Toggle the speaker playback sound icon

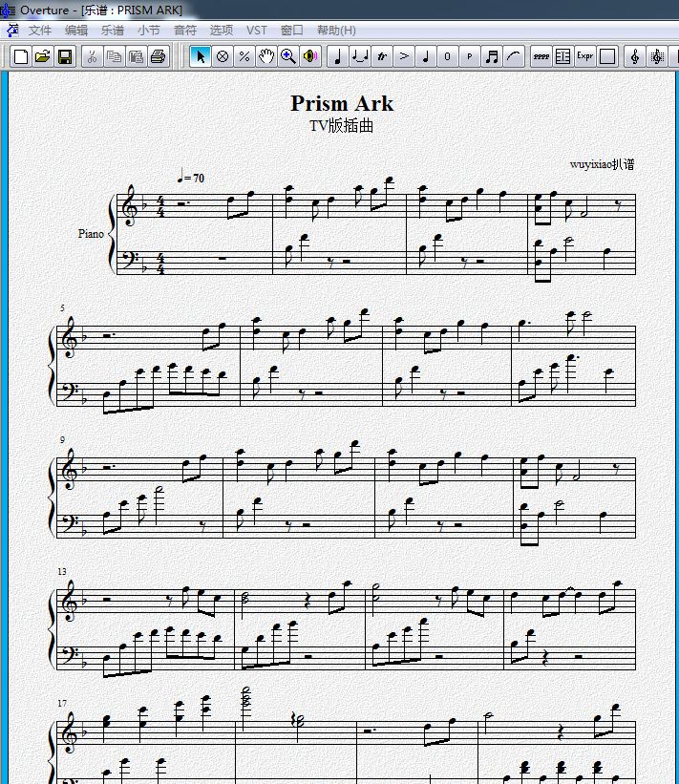click(310, 56)
